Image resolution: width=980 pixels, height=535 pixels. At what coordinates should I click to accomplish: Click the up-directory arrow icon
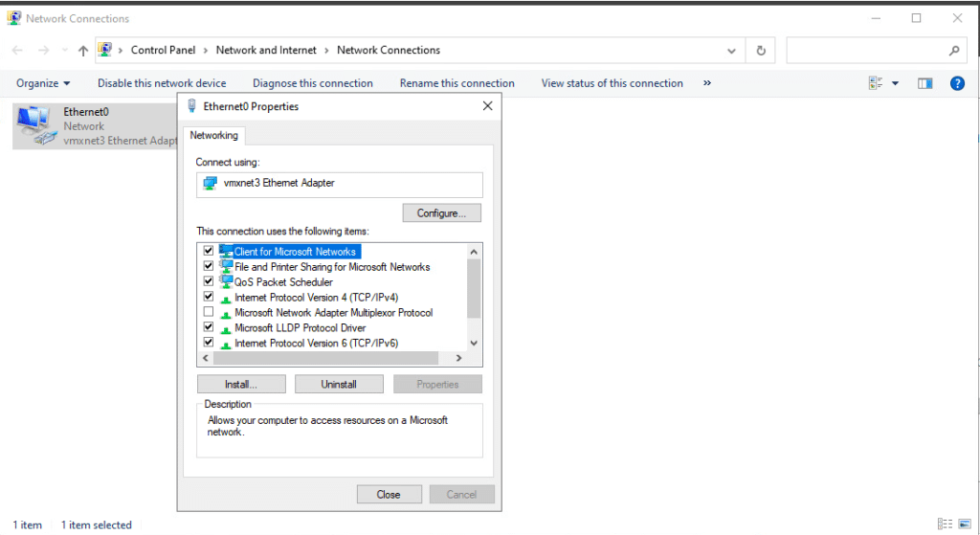coord(83,51)
